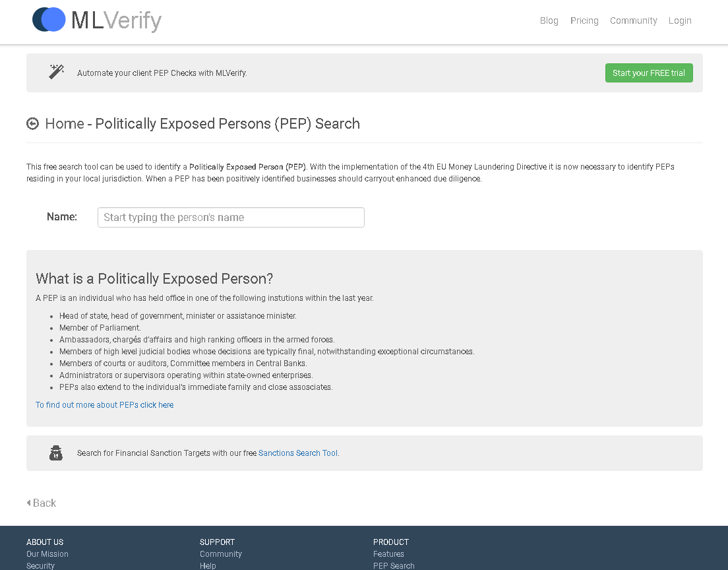The image size is (728, 570).
Task: Open Help link in footer
Action: (x=208, y=565)
